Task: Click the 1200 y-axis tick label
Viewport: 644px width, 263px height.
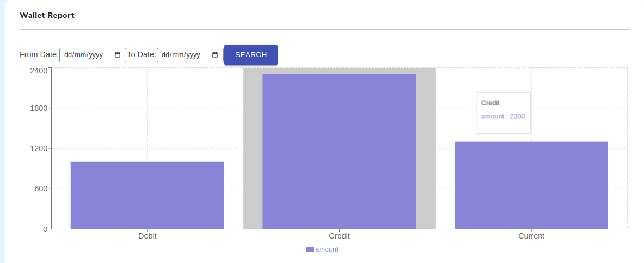Action: [x=39, y=148]
